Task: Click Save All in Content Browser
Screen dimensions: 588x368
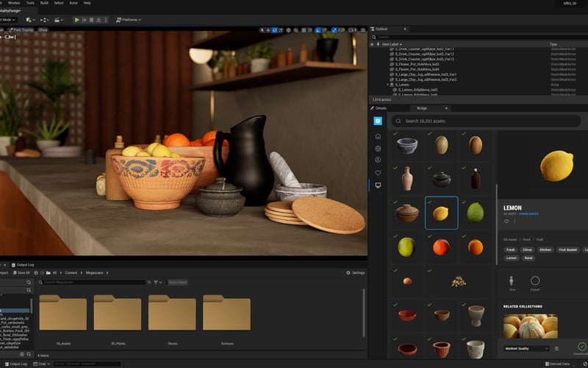Action: coord(21,272)
